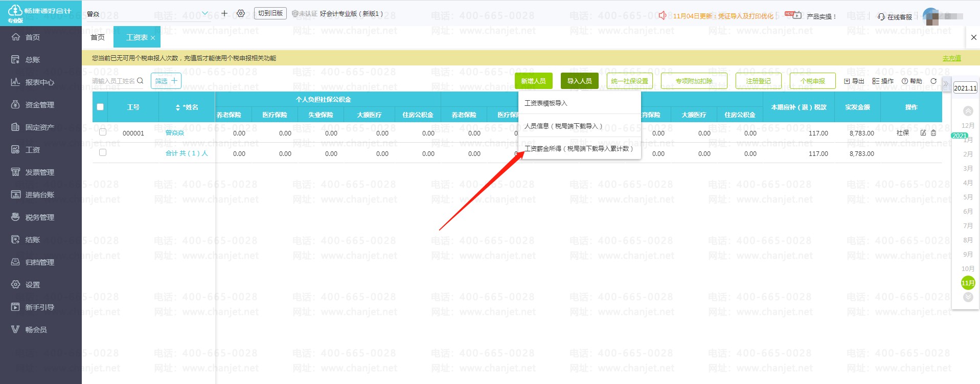
Task: Open 工资 in the left sidebar
Action: pyautogui.click(x=33, y=150)
